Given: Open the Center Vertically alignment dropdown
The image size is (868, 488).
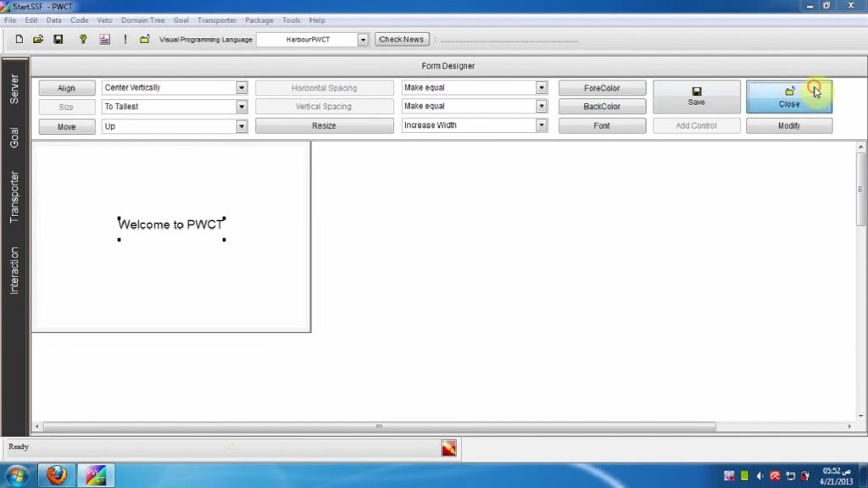Looking at the screenshot, I should [241, 87].
